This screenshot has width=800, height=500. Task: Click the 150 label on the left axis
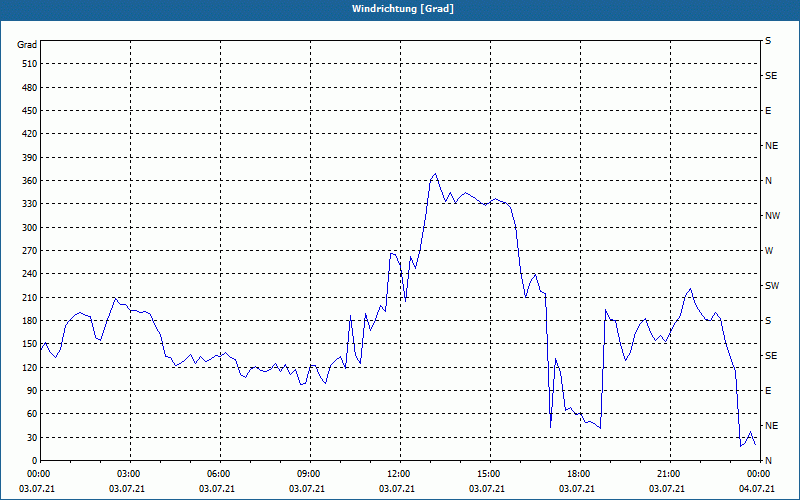[x=30, y=344]
